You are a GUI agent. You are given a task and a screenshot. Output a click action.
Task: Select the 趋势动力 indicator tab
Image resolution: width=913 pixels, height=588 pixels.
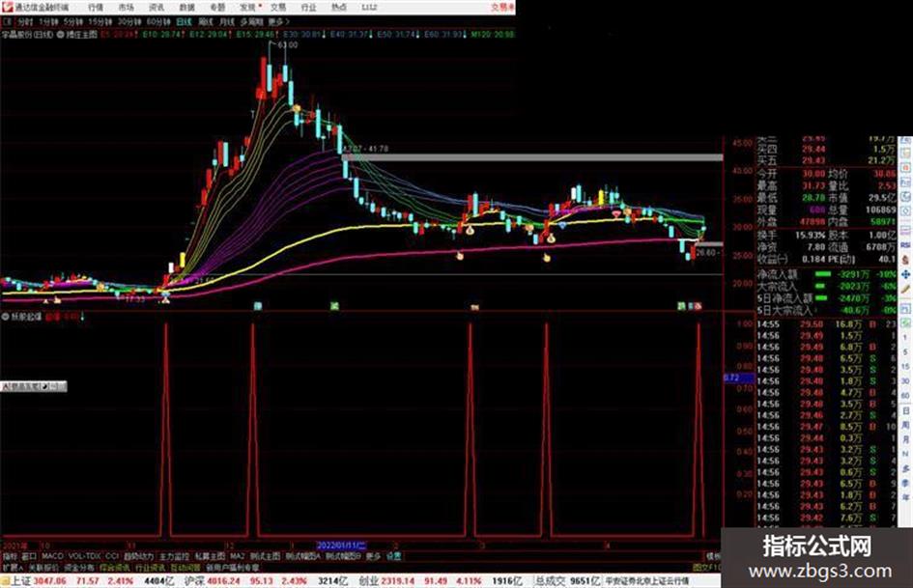pyautogui.click(x=138, y=556)
